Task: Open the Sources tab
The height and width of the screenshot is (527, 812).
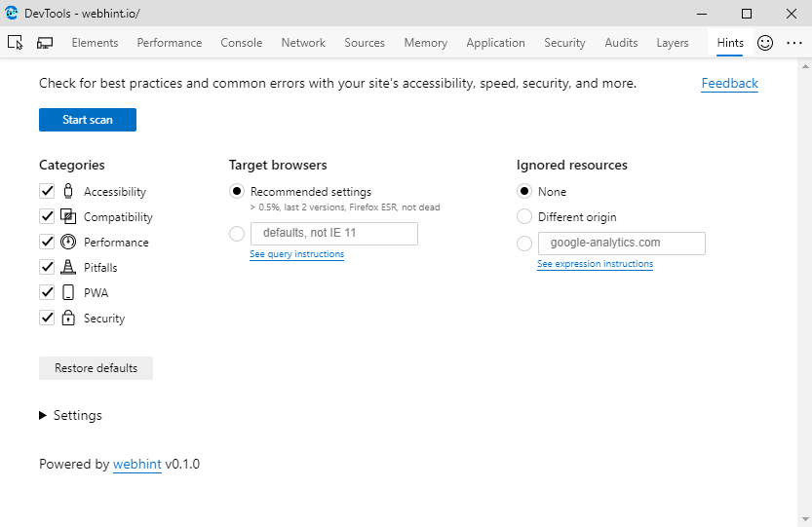Action: (x=365, y=43)
